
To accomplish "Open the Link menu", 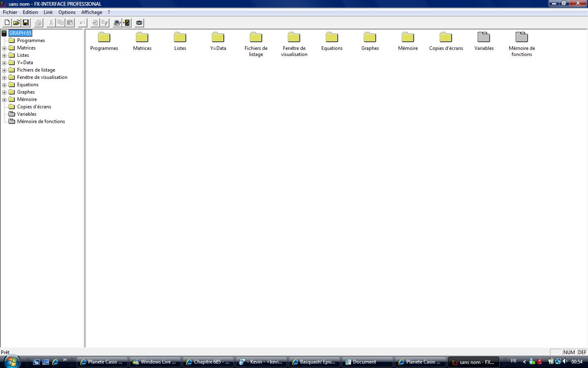I will (48, 12).
